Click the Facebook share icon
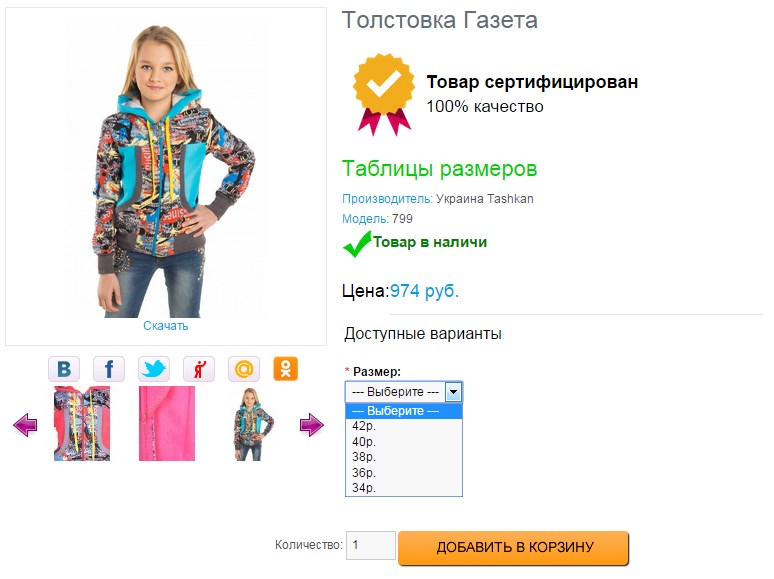 tap(109, 369)
